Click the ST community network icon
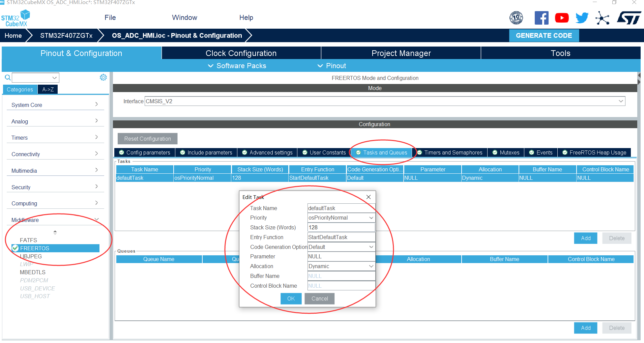The height and width of the screenshot is (343, 644). coord(602,18)
